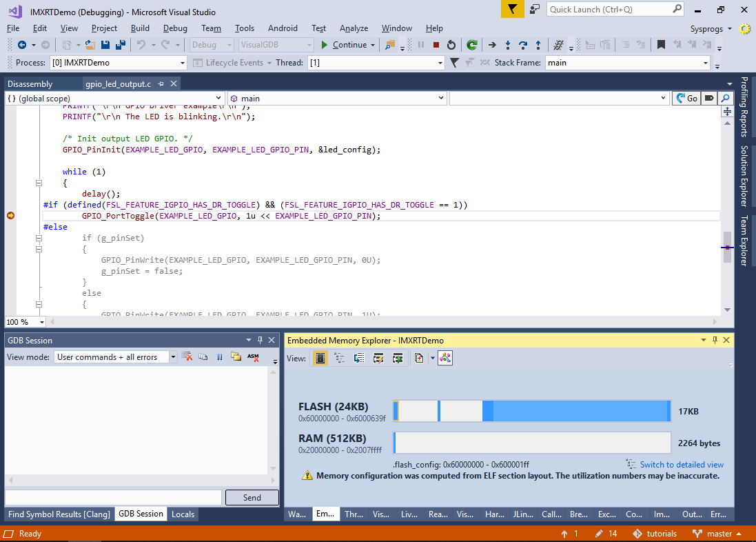Step into the current function

(x=508, y=45)
